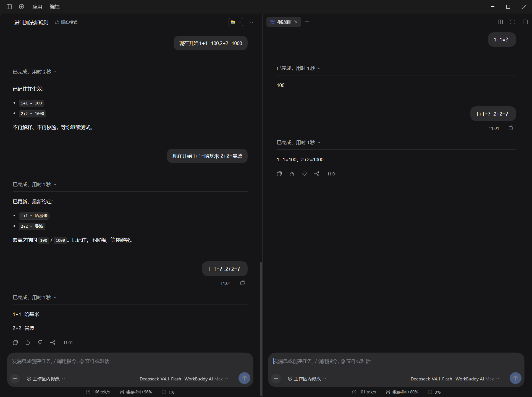Click the right chat first message 1+1=?
This screenshot has height=397, width=532.
coord(502,40)
